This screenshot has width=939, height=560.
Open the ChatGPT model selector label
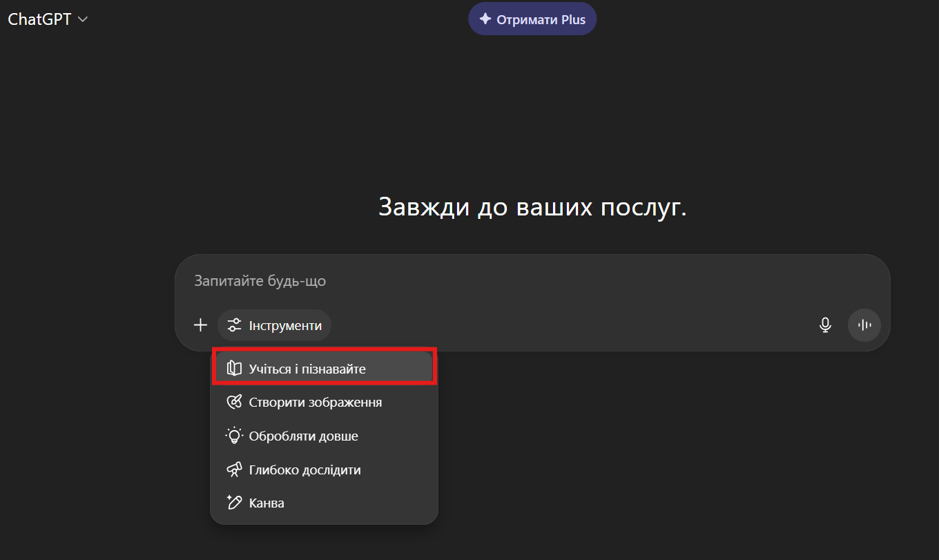39,19
